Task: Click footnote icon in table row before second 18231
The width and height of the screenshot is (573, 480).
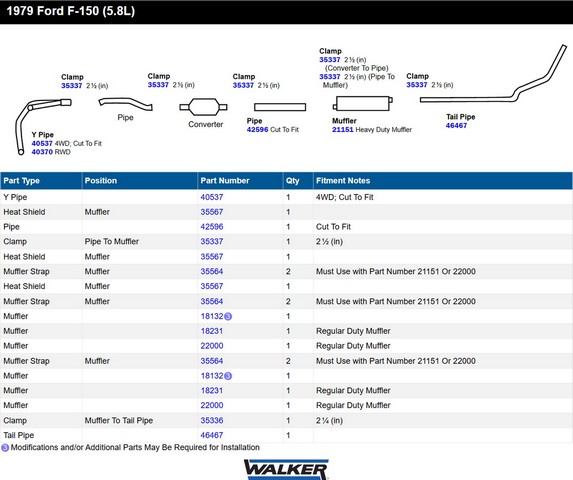Action: 228,376
